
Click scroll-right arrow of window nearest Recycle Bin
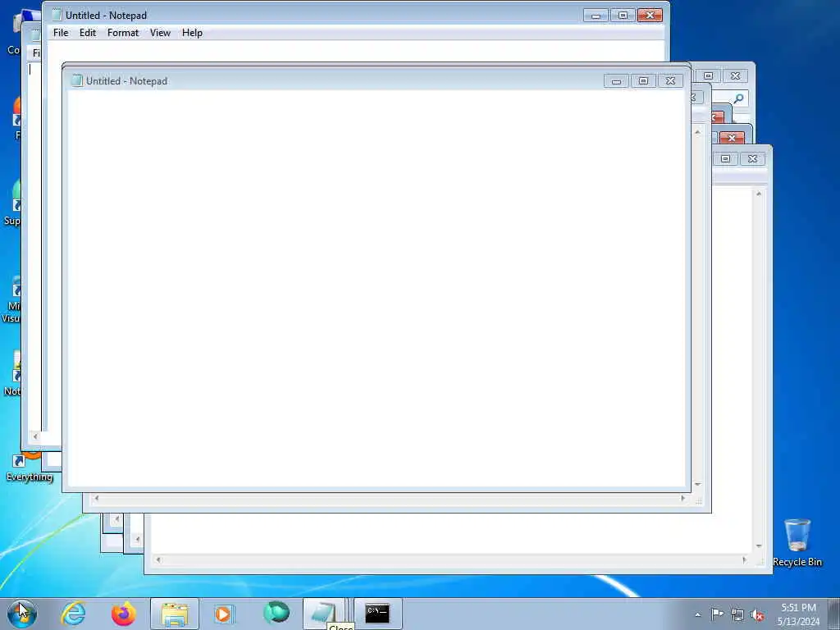pos(744,559)
